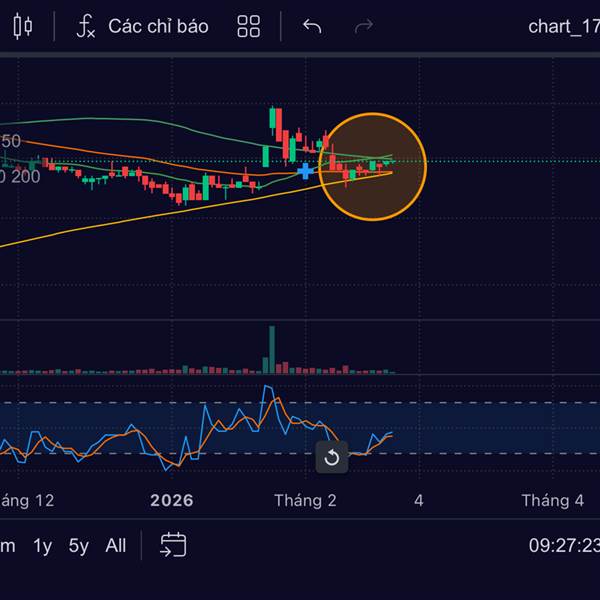The width and height of the screenshot is (600, 600).
Task: Open the go-to-date calendar icon
Action: click(173, 545)
